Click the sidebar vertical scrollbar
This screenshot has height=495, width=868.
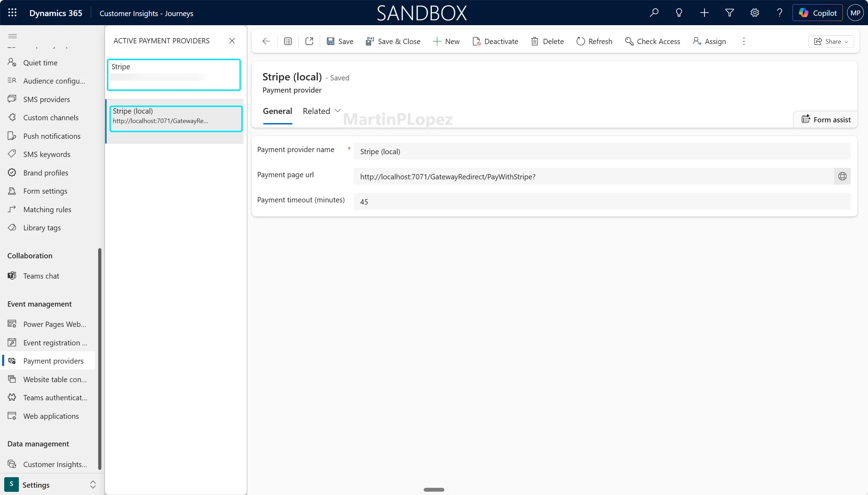100,358
